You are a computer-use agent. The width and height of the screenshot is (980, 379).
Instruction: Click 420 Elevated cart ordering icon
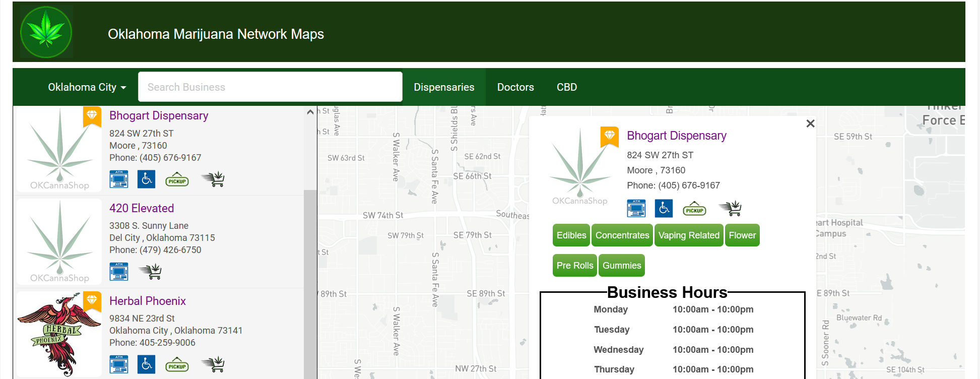coord(150,272)
